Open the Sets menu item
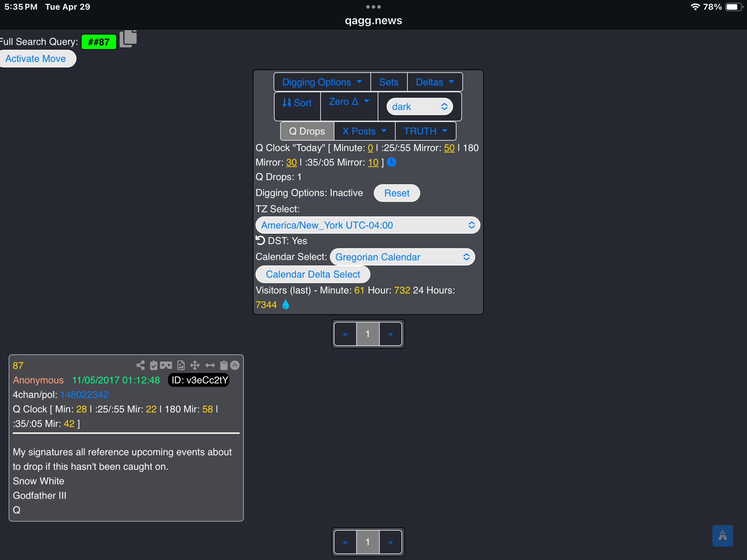Viewport: 747px width, 560px height. 389,82
